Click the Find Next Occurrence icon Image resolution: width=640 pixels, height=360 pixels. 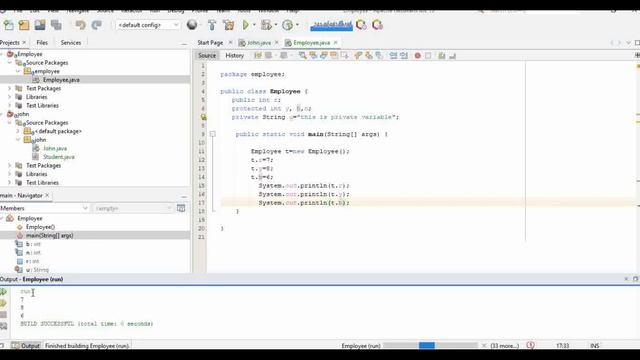[x=324, y=56]
